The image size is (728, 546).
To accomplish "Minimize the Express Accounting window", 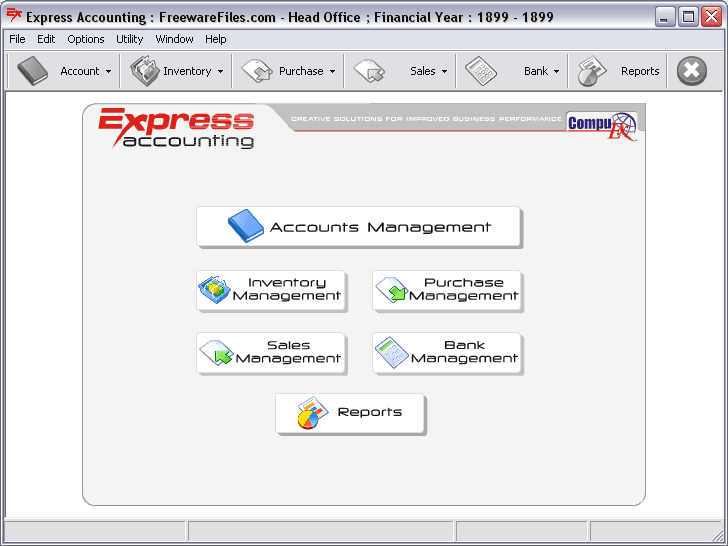I will (665, 17).
